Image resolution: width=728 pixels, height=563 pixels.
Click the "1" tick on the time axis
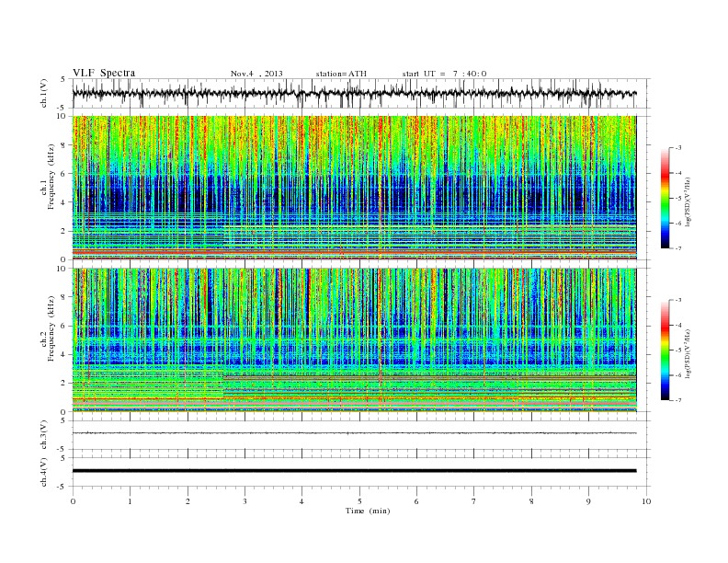pos(130,501)
